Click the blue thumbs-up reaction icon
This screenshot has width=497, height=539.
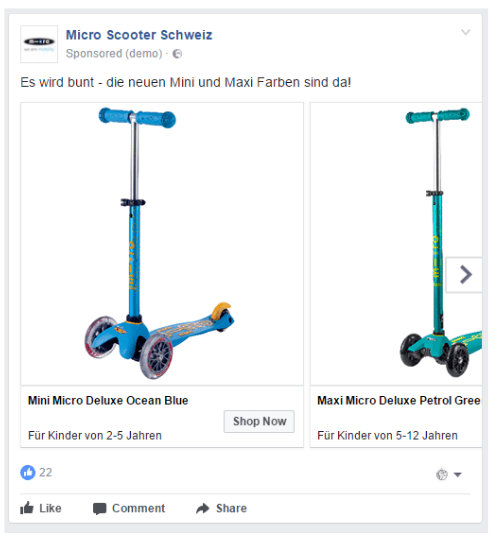click(27, 473)
